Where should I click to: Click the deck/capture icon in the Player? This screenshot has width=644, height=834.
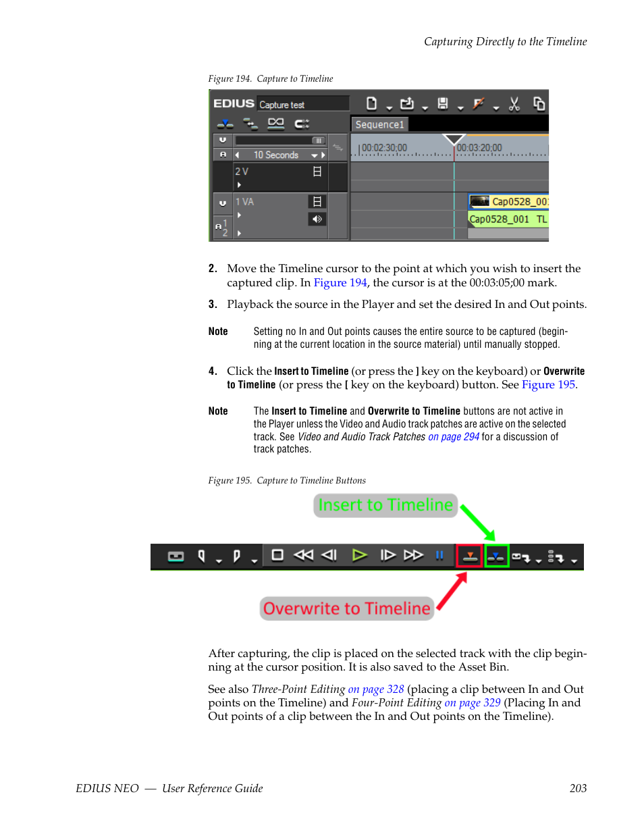coord(176,556)
